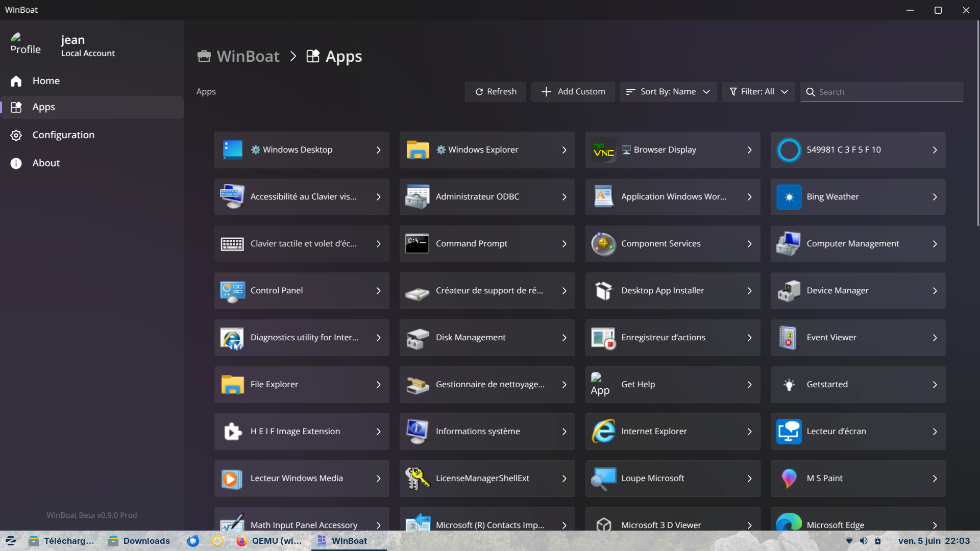Open Configuration in the sidebar
Image resolution: width=980 pixels, height=551 pixels.
92,135
